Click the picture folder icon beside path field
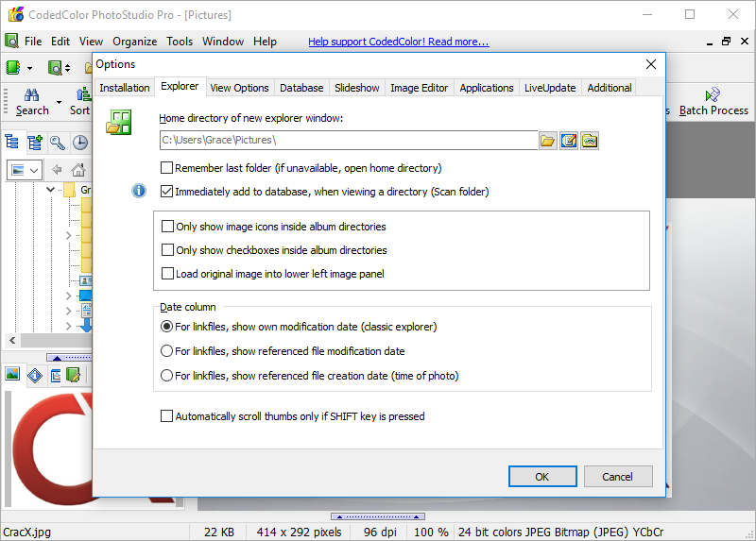This screenshot has height=541, width=756. click(x=590, y=141)
